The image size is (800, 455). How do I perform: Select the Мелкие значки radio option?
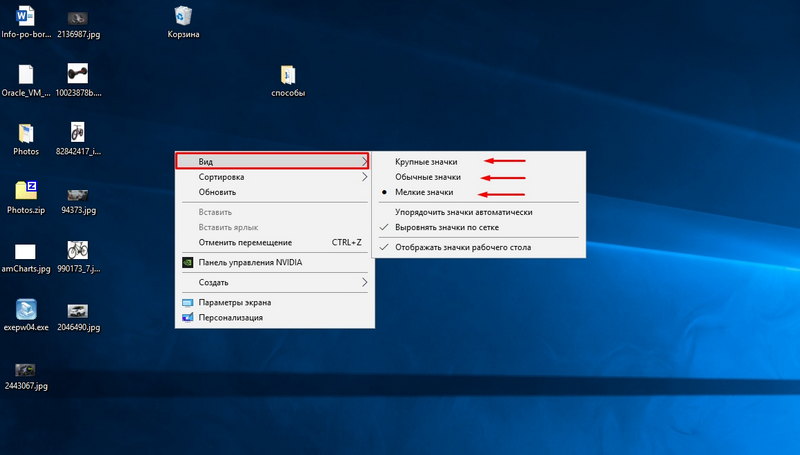[x=424, y=191]
